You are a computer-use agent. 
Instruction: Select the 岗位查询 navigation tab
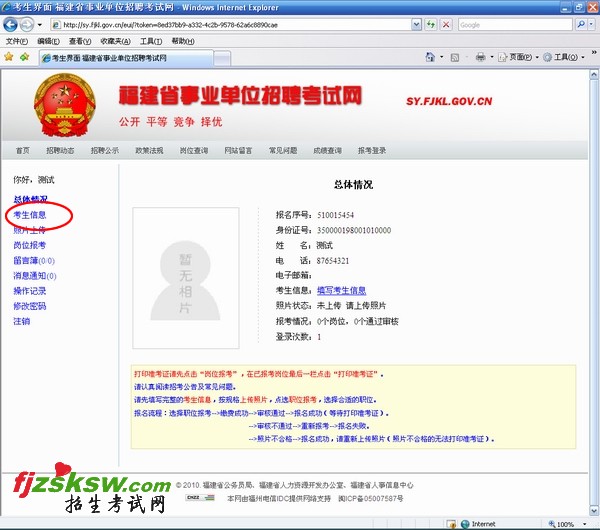point(193,151)
